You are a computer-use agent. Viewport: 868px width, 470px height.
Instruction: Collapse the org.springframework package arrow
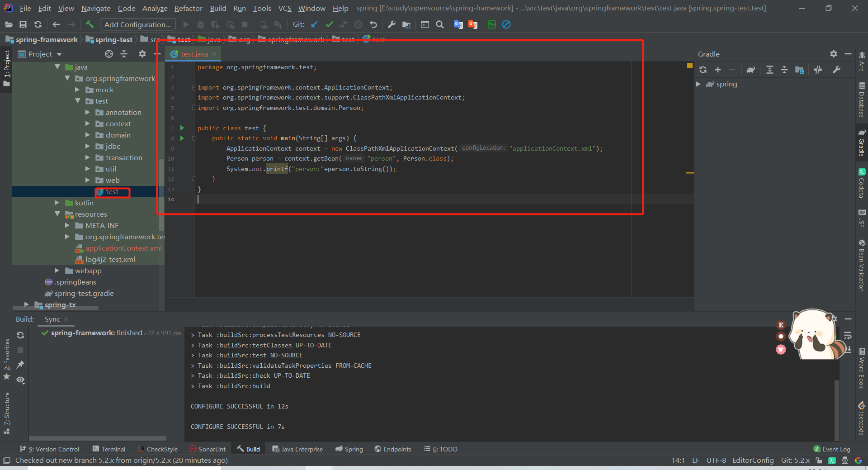tap(67, 78)
